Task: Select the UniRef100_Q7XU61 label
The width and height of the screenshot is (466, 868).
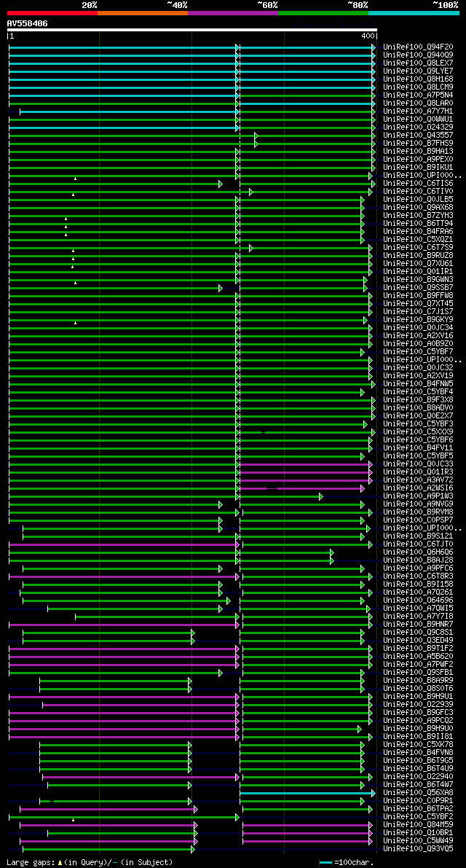Action: point(418,264)
